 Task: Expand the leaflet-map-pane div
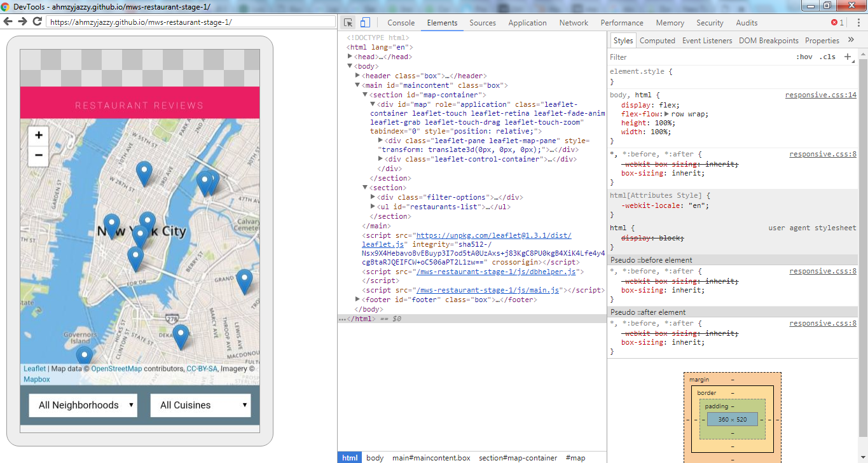click(x=381, y=140)
